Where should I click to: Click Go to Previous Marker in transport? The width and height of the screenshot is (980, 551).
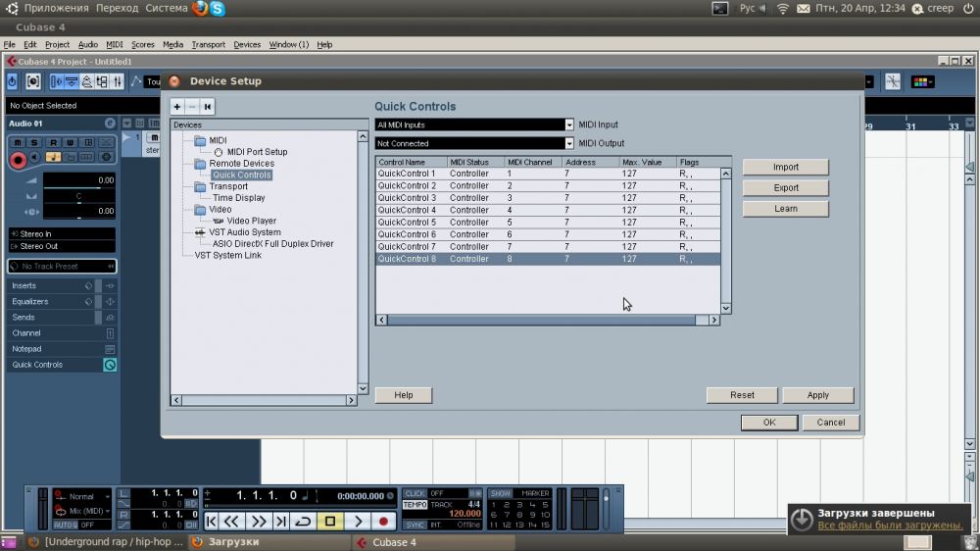[212, 521]
